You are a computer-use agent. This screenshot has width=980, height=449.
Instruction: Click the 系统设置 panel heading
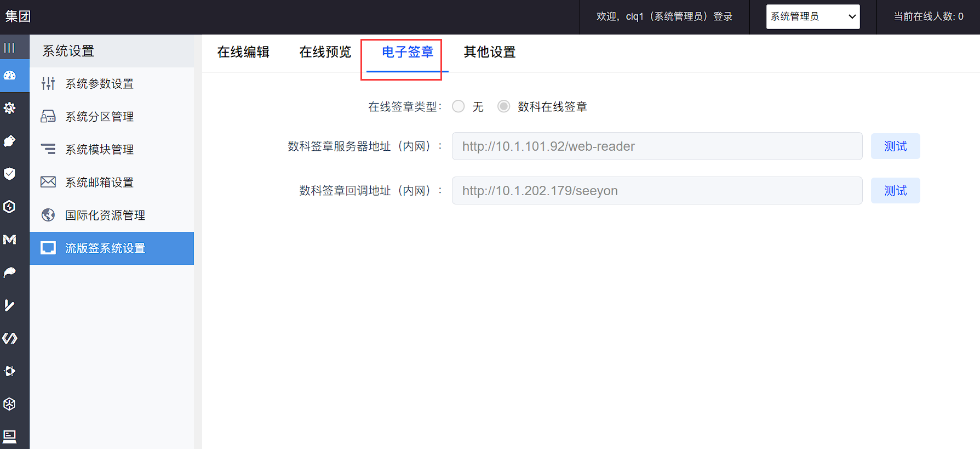[x=68, y=51]
